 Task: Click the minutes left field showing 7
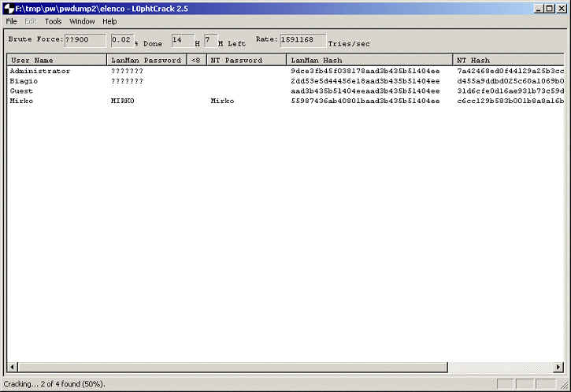tap(210, 40)
